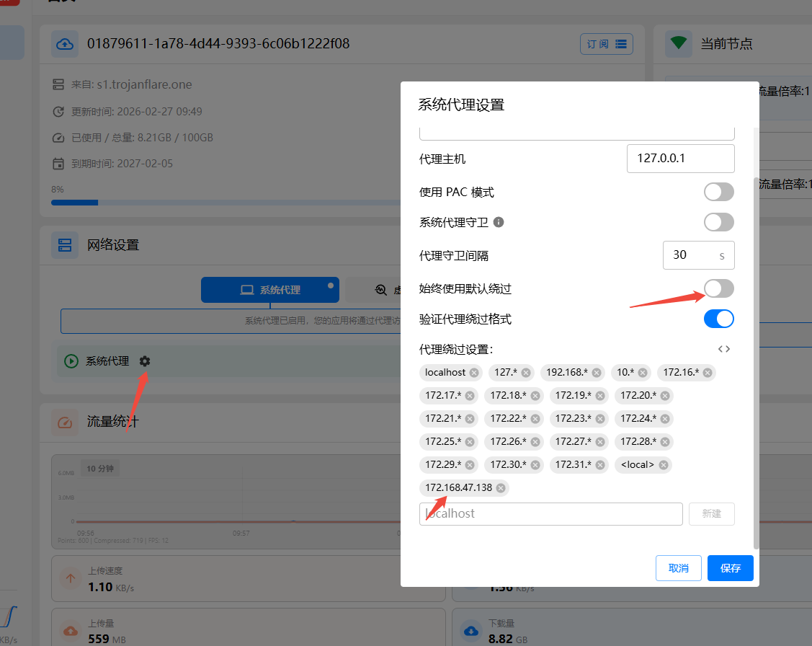The height and width of the screenshot is (646, 812).
Task: Remove the 192.168.* bypass chip
Action: coord(597,373)
